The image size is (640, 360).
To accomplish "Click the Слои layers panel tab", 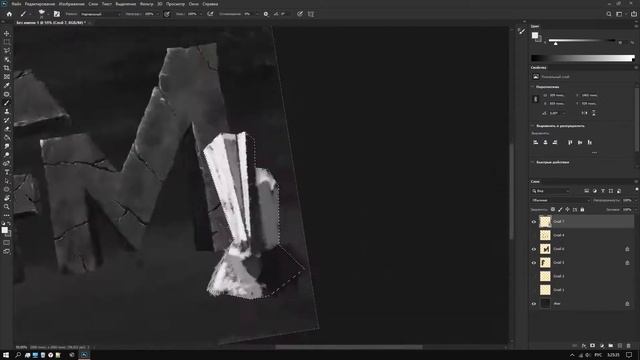I will 535,182.
